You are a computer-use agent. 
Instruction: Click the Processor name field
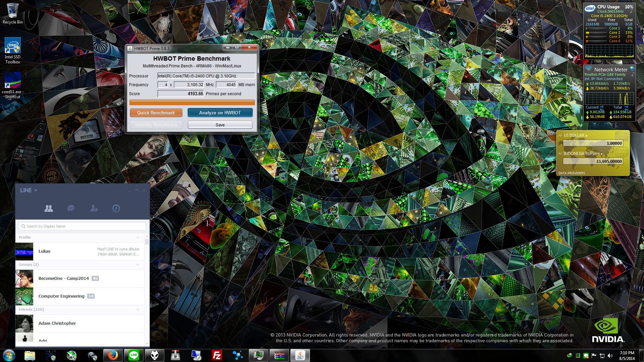pos(206,76)
